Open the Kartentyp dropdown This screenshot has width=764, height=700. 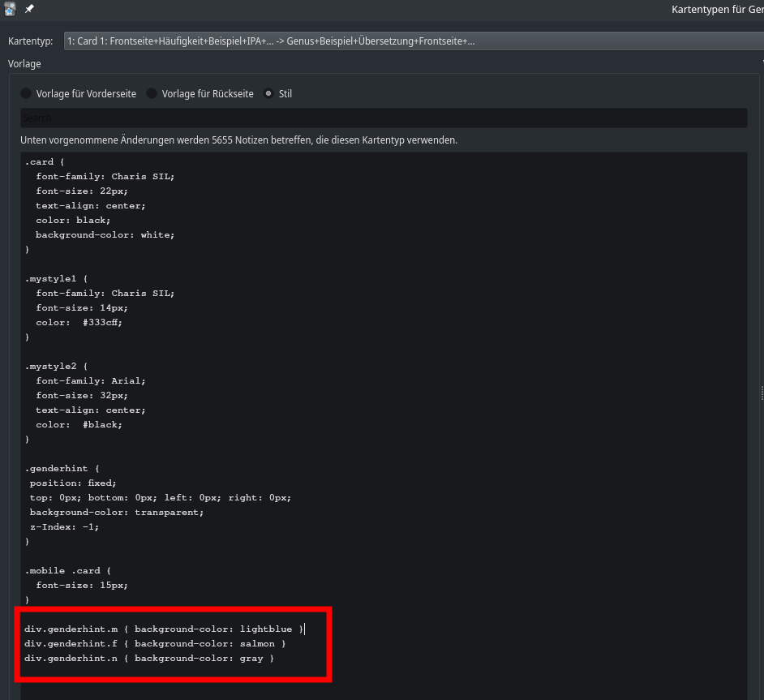pos(414,41)
